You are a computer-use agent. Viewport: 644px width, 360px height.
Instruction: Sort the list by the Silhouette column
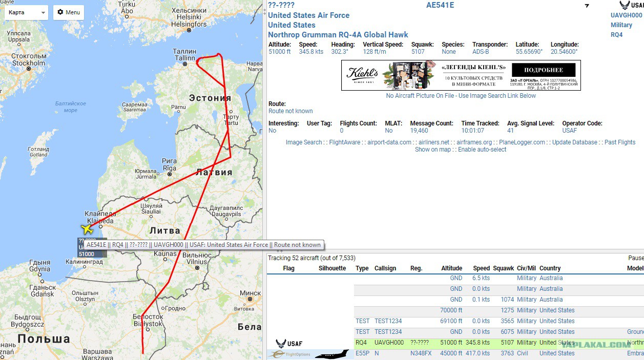[333, 268]
